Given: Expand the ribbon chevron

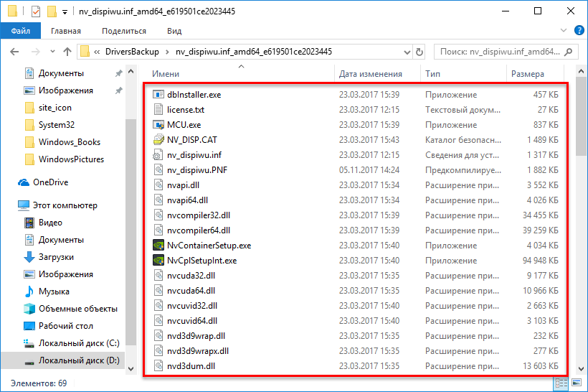Looking at the screenshot, I should pos(563,30).
